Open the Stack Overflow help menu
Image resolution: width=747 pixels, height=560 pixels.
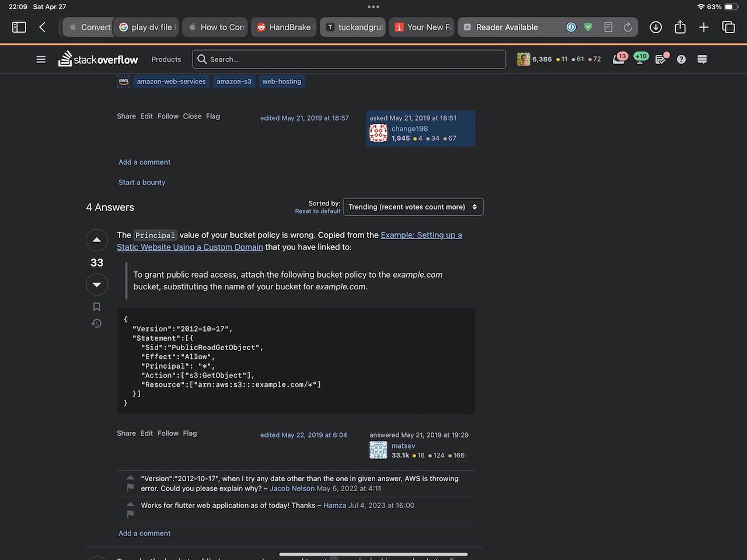pos(681,60)
